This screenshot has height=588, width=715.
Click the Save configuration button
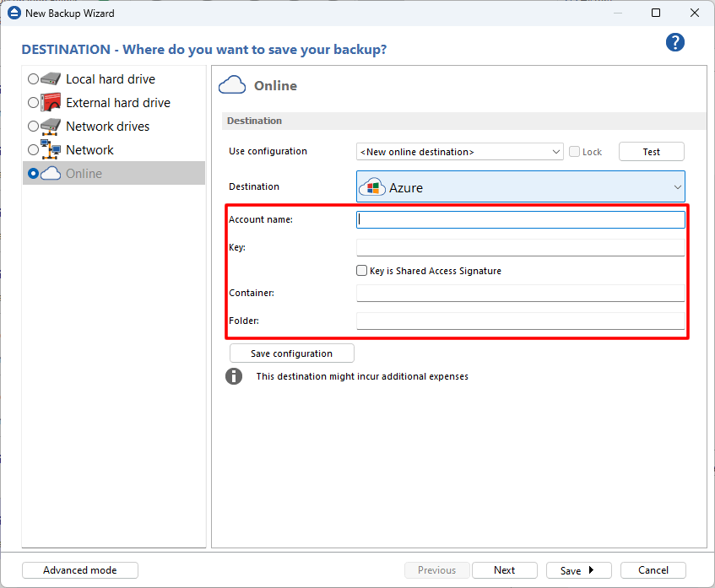click(x=291, y=353)
